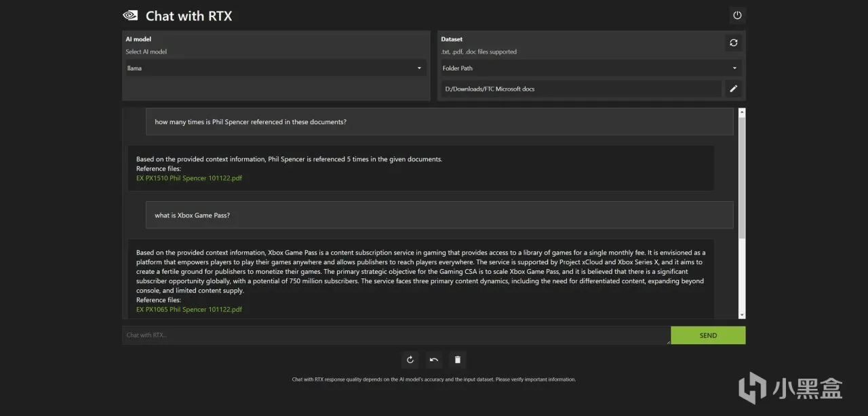Click the folder path field D:/Downloads/FTC Microsoft docs

[581, 89]
